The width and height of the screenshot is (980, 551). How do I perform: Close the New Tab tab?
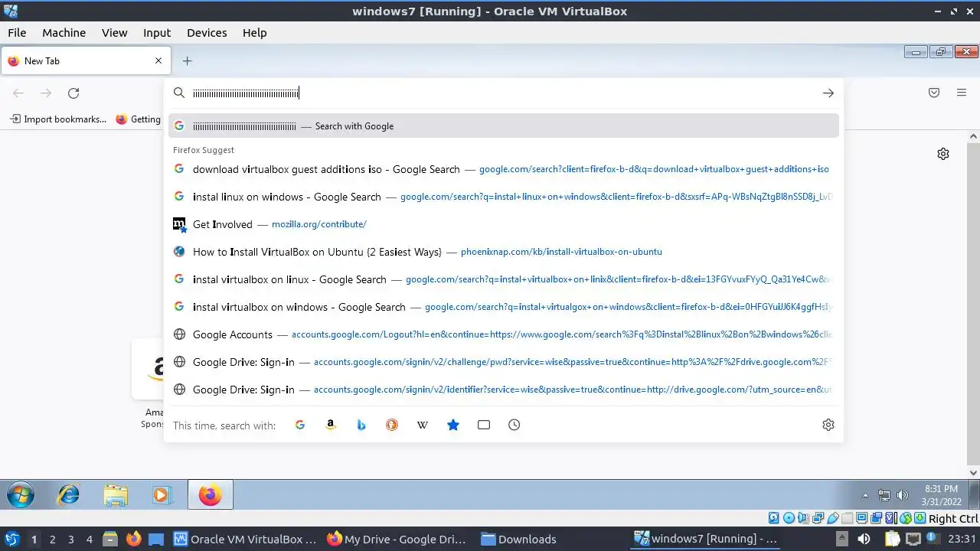tap(158, 61)
